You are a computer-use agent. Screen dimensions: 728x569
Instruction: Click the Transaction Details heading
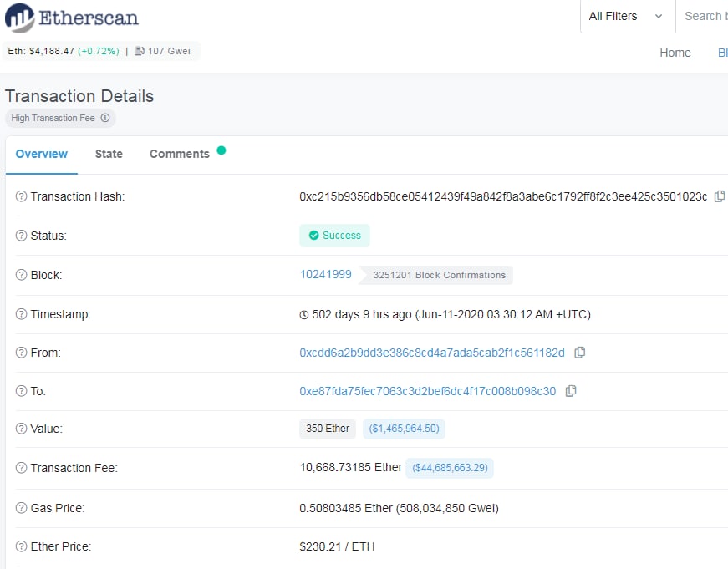[79, 96]
